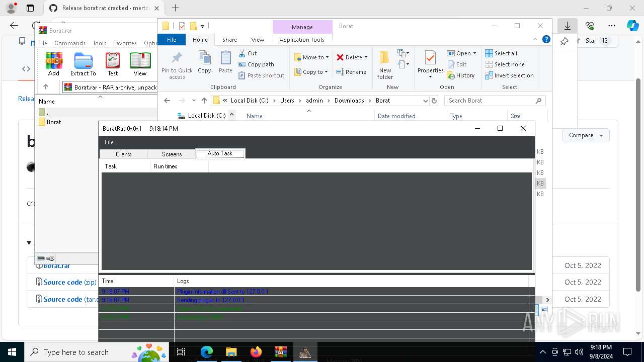Select the Borat folder in WinRAR list

pyautogui.click(x=54, y=122)
